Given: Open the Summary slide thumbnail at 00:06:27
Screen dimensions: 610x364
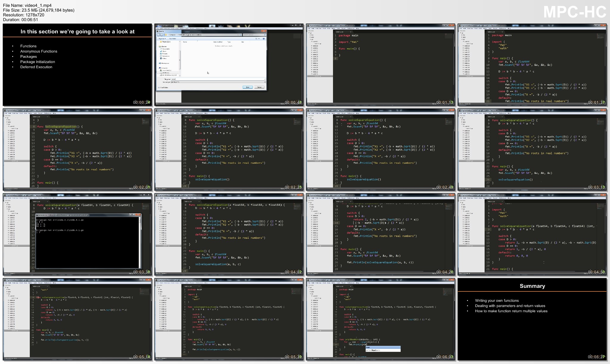Looking at the screenshot, I should coord(532,319).
